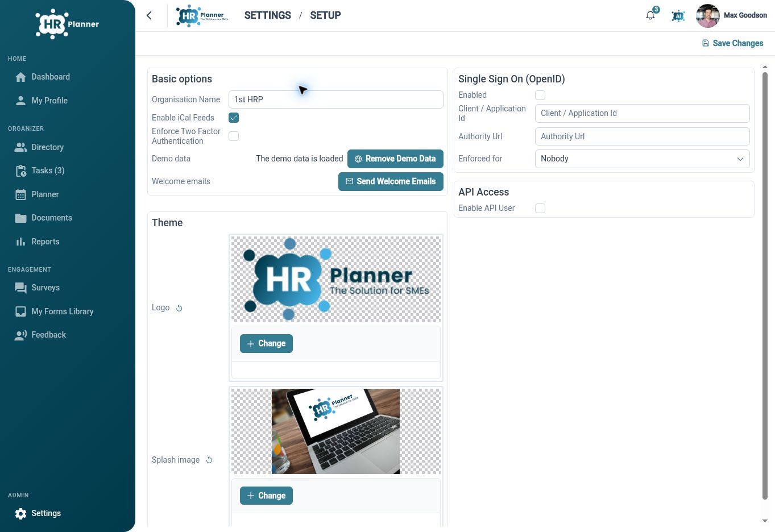Image resolution: width=775 pixels, height=532 pixels.
Task: Open Feedback icon in sidebar
Action: (21, 335)
